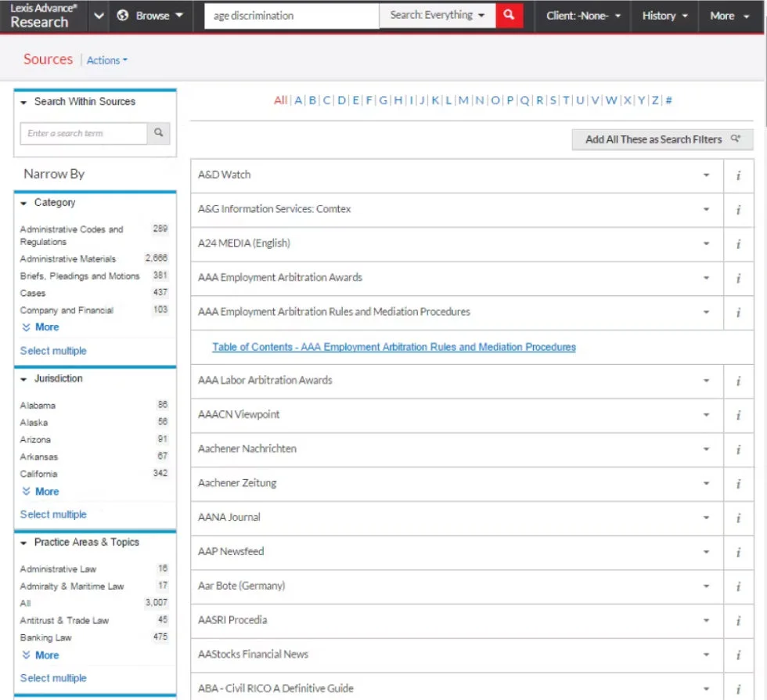View the info icon for A&D Watch
Screen dimensions: 767x700
(x=738, y=175)
